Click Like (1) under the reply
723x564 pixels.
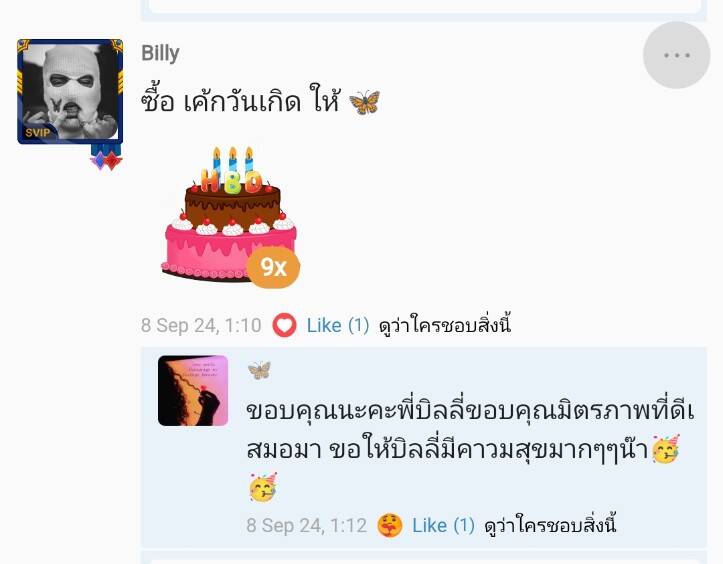[x=443, y=526]
